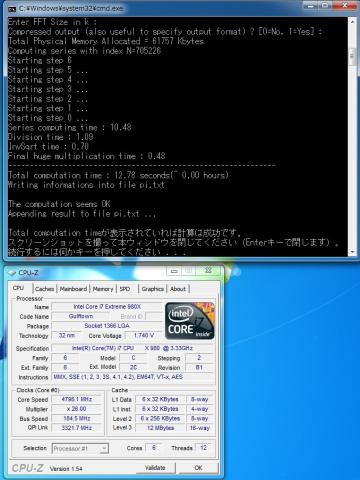The height and width of the screenshot is (480, 360).
Task: Open the Caches tab in CPU-Z
Action: pos(44,289)
